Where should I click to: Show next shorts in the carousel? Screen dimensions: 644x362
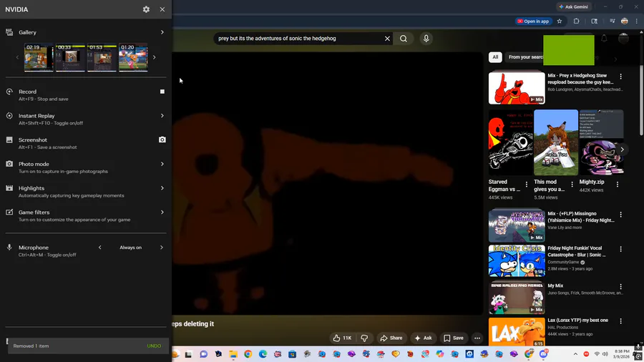pyautogui.click(x=622, y=150)
